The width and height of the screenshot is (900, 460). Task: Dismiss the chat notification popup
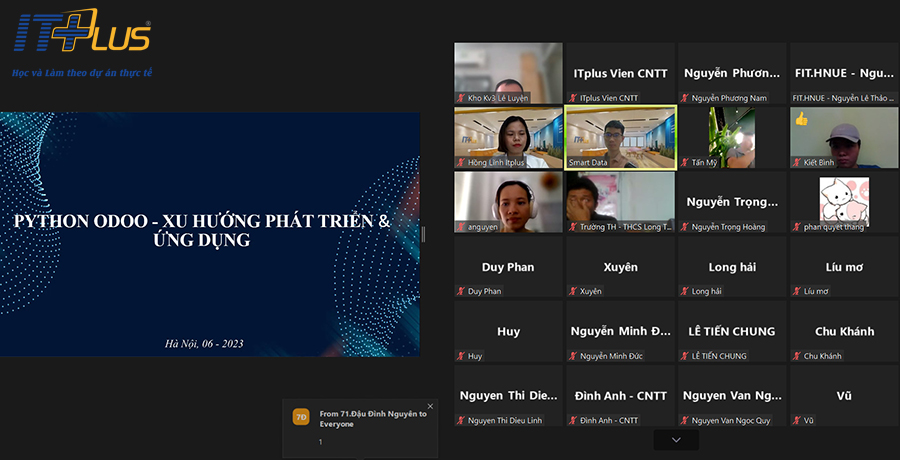pos(430,406)
